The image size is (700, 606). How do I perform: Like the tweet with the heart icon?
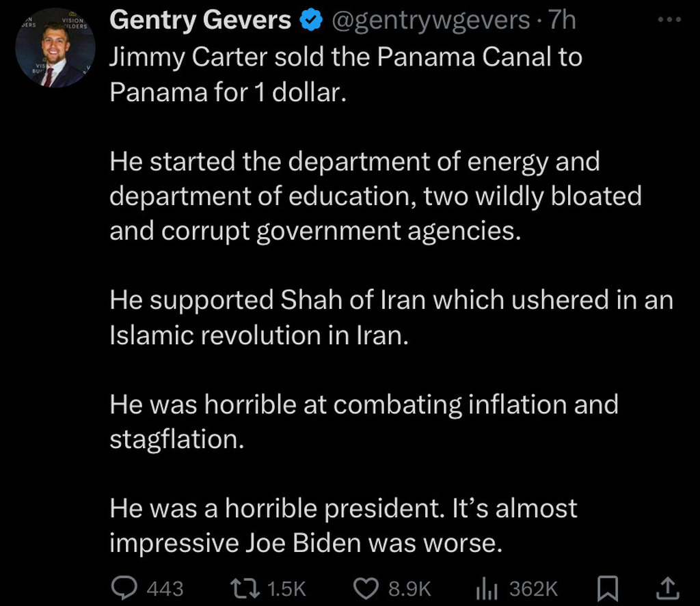tap(367, 587)
